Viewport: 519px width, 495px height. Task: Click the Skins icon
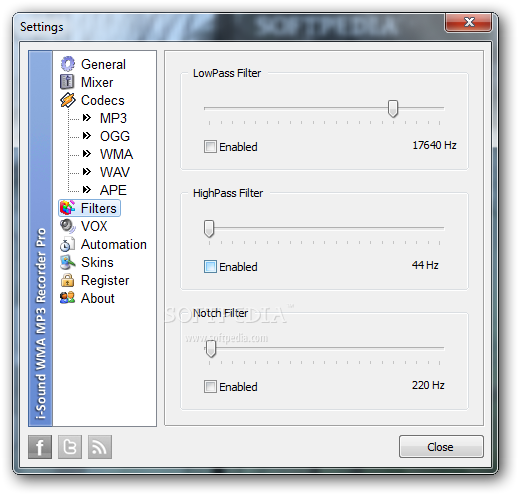coord(68,262)
